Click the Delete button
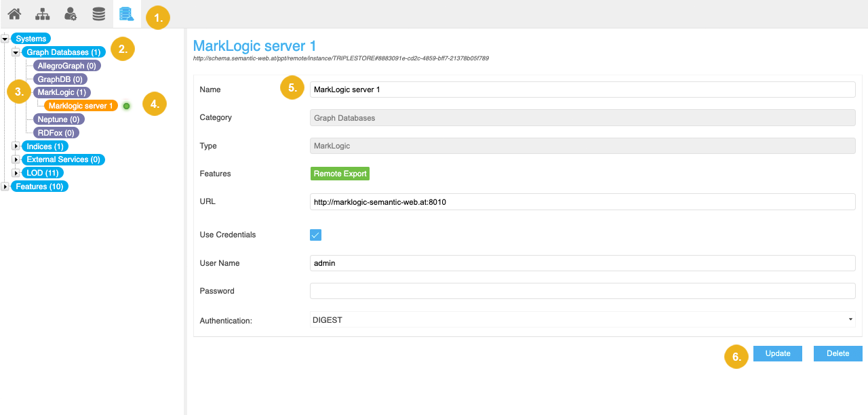The width and height of the screenshot is (868, 415). (837, 353)
